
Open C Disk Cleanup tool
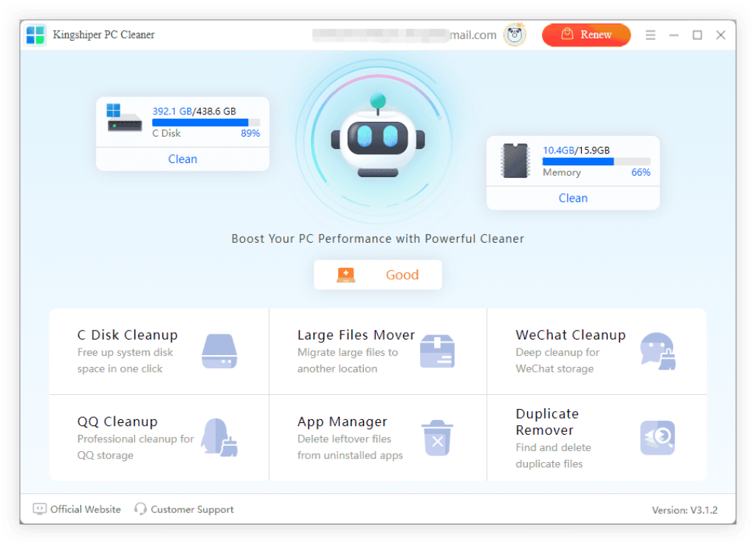[159, 351]
